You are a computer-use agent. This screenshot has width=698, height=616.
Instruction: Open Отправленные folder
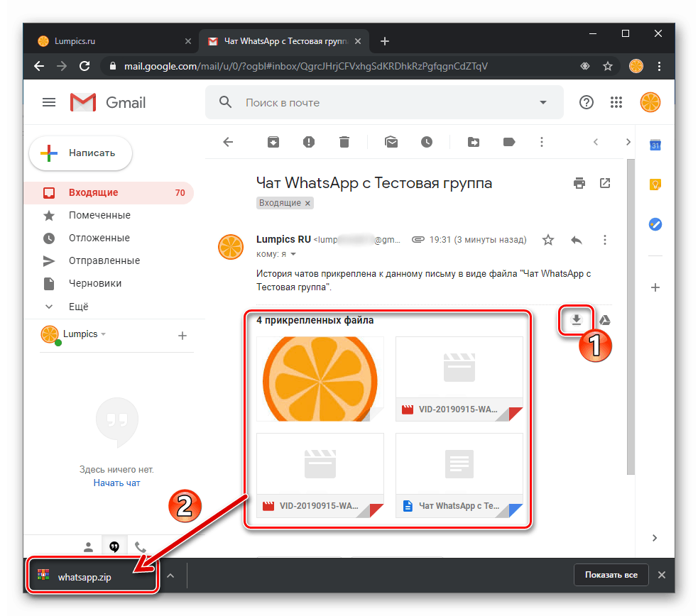[x=109, y=260]
